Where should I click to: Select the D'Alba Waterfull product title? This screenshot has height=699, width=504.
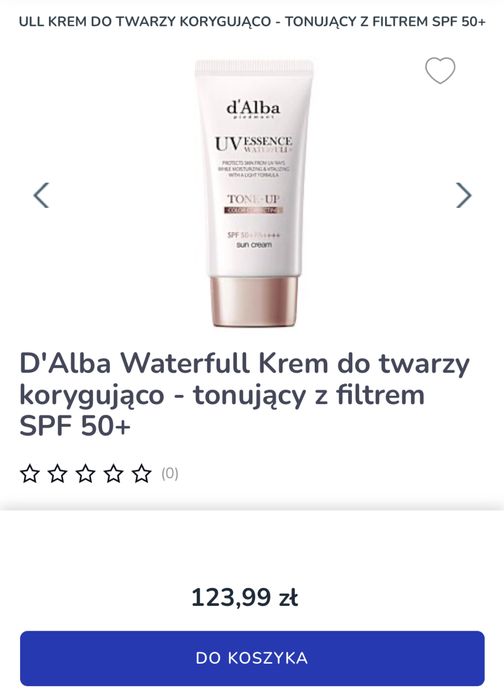tap(244, 395)
